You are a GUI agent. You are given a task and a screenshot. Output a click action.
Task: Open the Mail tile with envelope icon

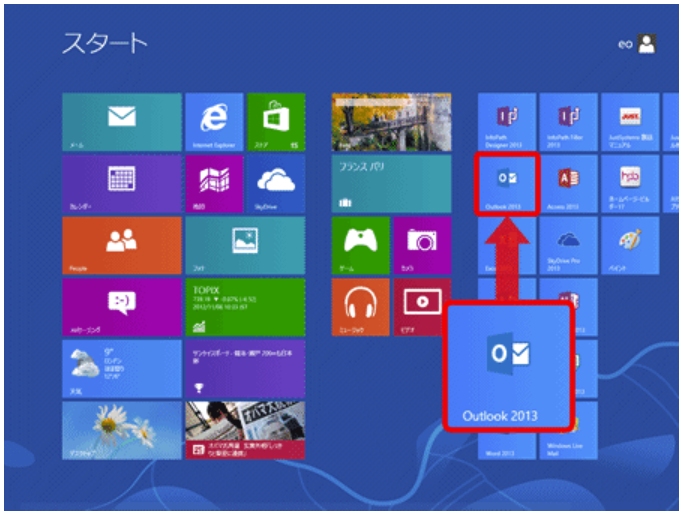[x=122, y=122]
